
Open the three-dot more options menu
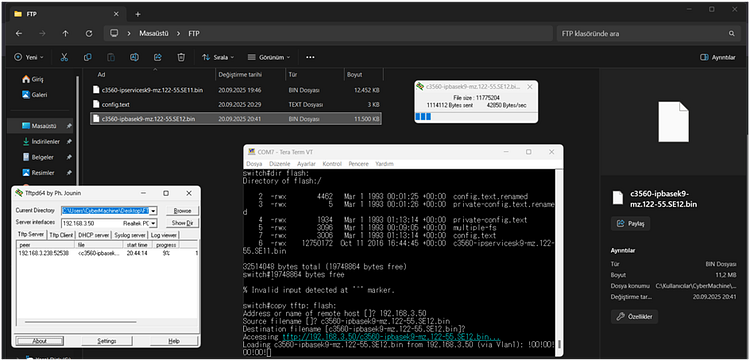click(310, 57)
